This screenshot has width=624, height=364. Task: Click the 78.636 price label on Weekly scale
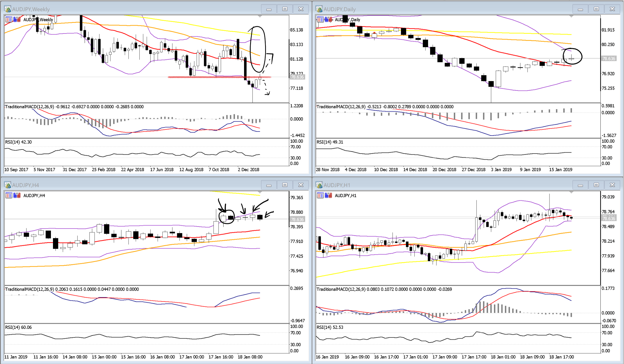(297, 77)
